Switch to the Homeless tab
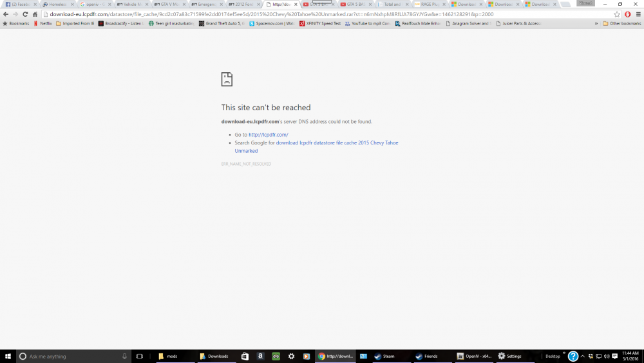The height and width of the screenshot is (363, 644). pyautogui.click(x=58, y=4)
